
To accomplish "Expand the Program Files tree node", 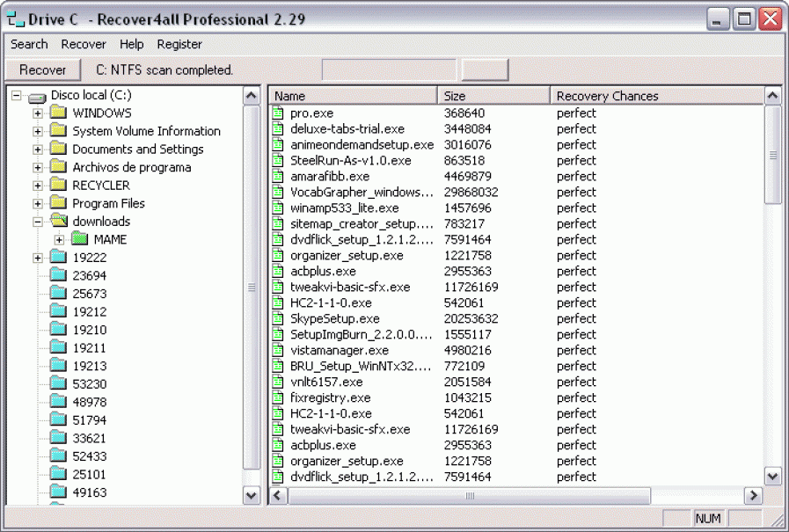I will [38, 204].
